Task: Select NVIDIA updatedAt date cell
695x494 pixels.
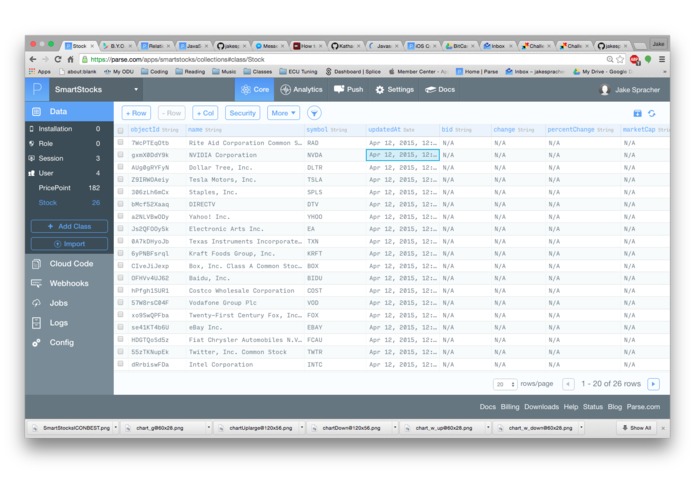Action: (x=402, y=155)
